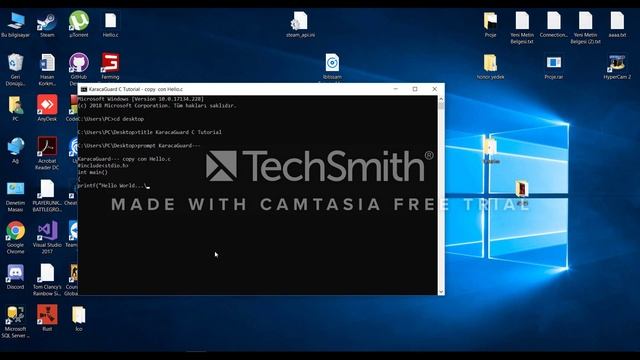Open Visual Studio 2017 shortcut

(x=47, y=238)
